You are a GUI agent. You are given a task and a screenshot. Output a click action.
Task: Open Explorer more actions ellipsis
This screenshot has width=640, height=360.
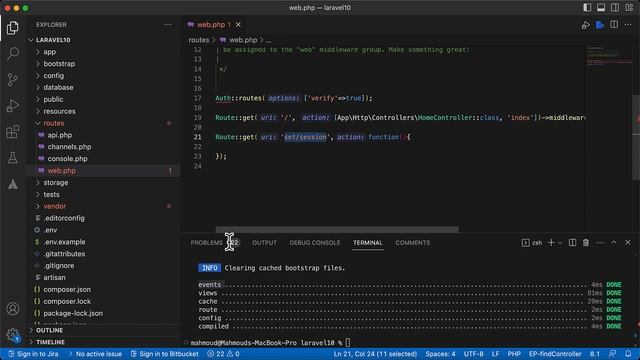pos(168,25)
